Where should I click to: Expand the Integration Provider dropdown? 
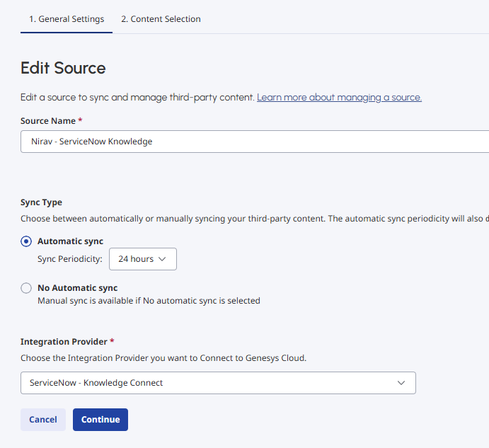218,383
